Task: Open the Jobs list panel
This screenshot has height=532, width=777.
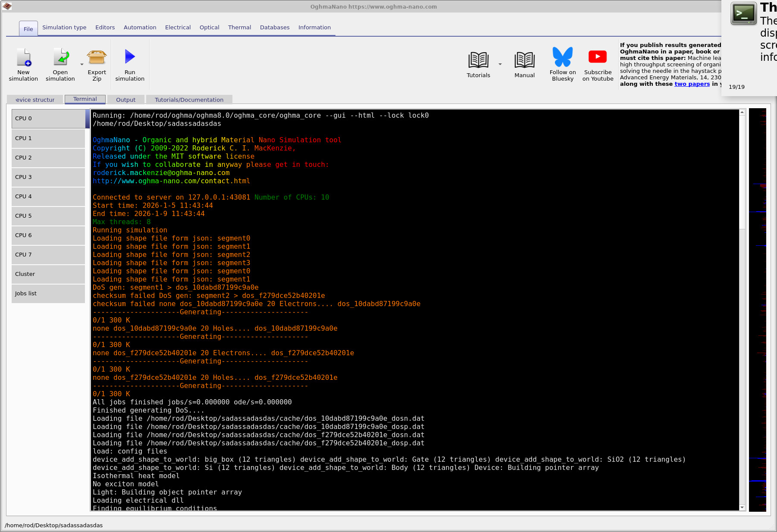Action: pyautogui.click(x=47, y=293)
